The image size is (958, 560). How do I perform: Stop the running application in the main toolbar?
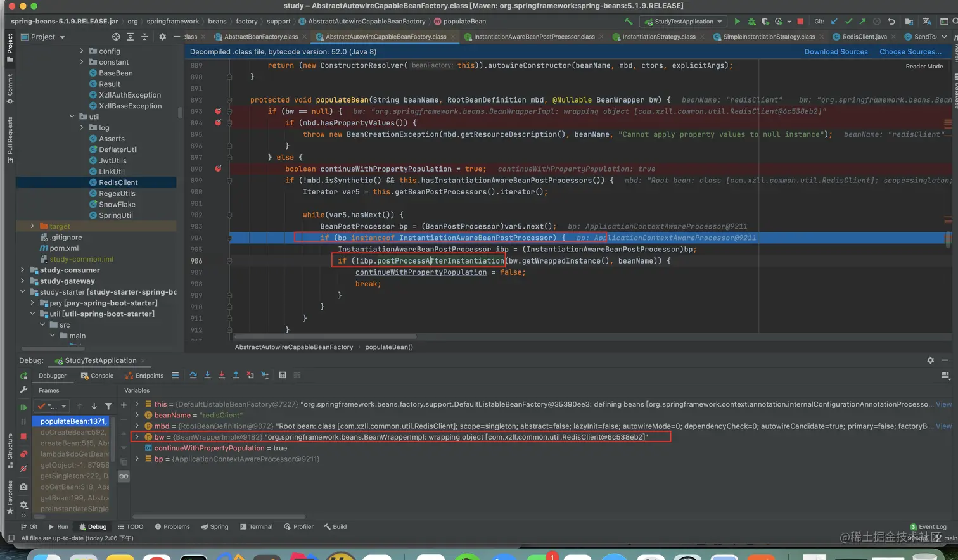[x=800, y=22]
